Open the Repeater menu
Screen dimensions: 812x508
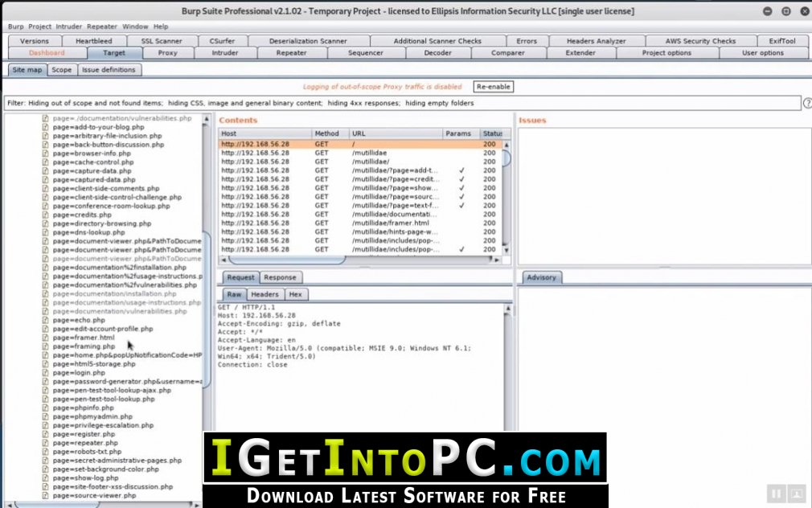102,27
